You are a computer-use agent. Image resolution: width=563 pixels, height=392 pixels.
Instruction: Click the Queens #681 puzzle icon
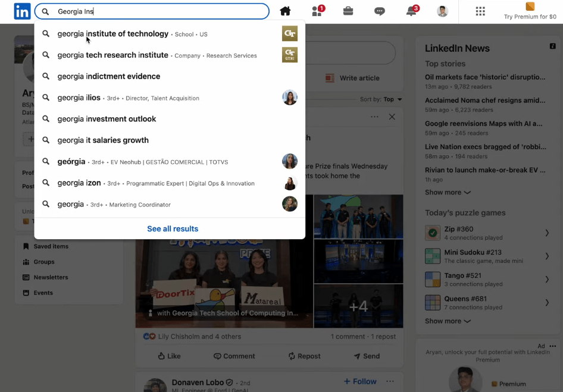click(433, 303)
